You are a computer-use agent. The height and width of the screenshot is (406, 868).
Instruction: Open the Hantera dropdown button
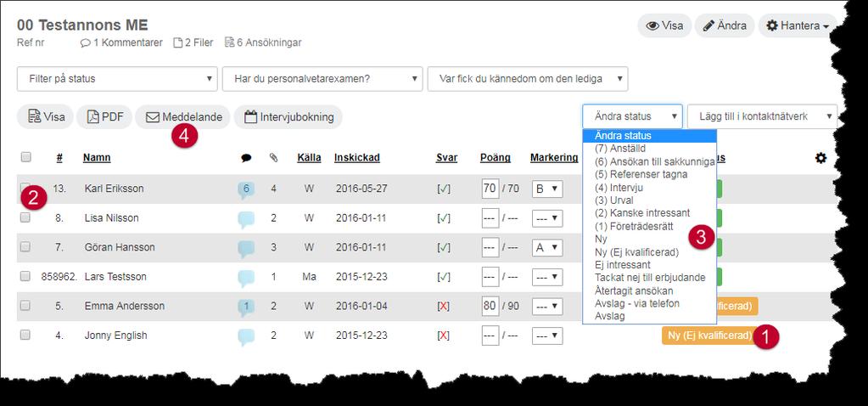click(797, 25)
